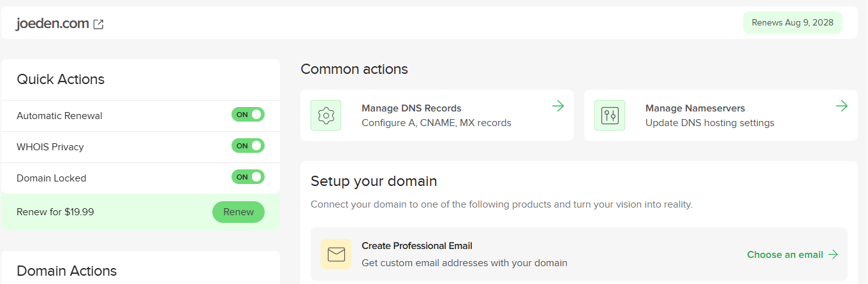Click the joeden.com domain title

click(54, 24)
